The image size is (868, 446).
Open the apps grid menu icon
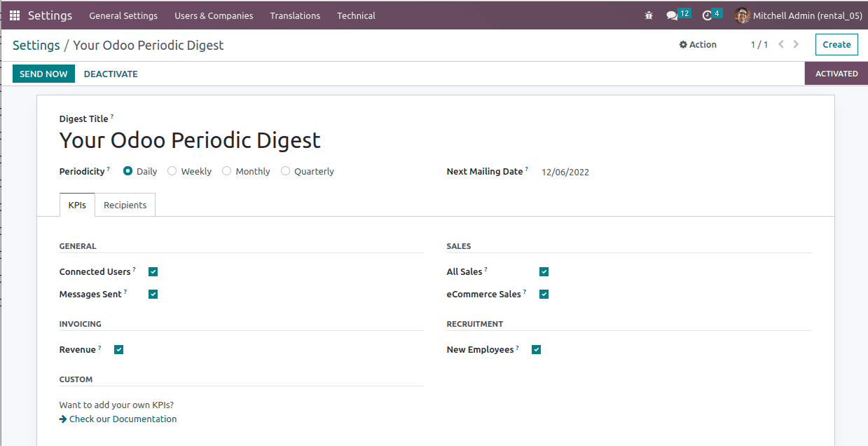[15, 15]
